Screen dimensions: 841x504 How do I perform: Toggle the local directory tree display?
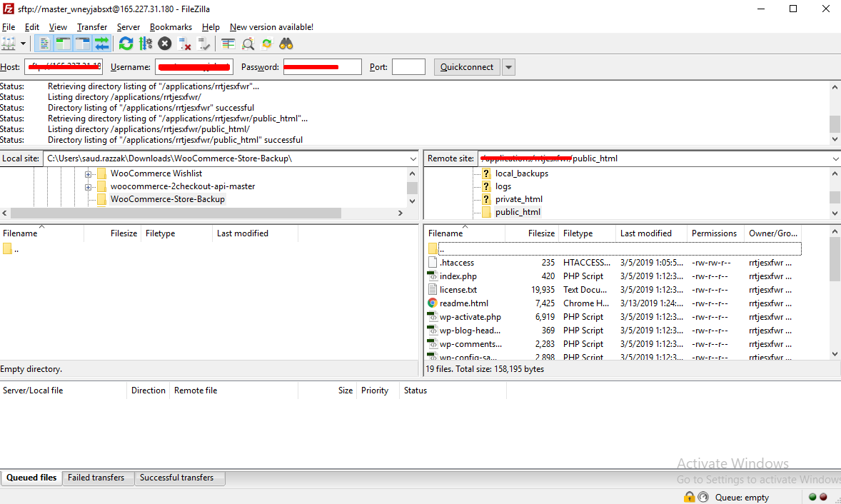click(64, 44)
